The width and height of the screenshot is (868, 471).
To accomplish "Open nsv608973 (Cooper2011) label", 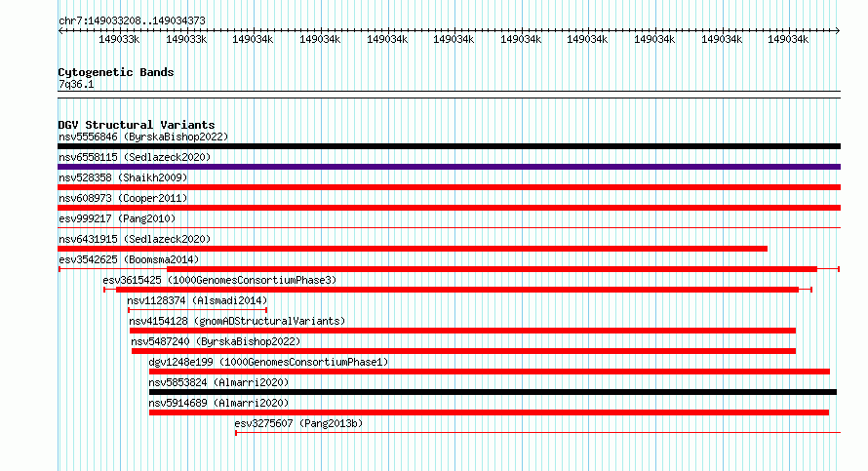I will point(123,198).
